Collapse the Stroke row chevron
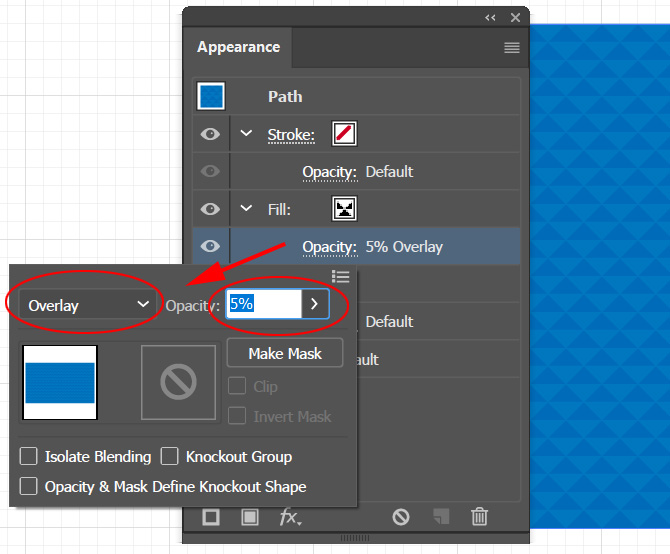This screenshot has height=554, width=670. 247,134
